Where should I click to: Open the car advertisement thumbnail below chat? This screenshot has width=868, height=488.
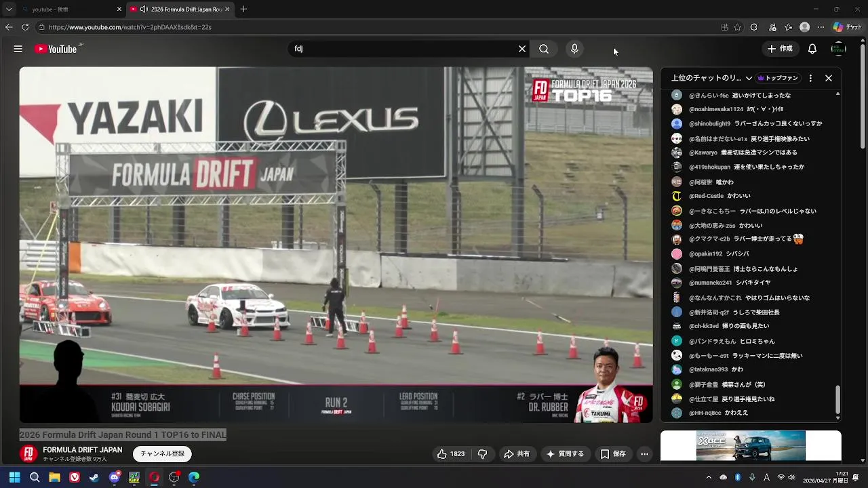click(751, 446)
